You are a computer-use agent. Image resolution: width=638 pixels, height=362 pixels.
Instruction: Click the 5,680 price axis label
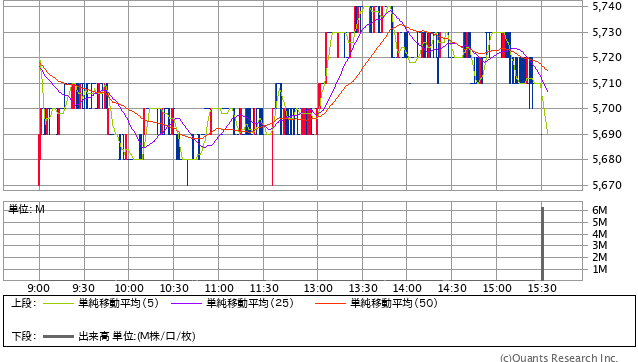[607, 159]
